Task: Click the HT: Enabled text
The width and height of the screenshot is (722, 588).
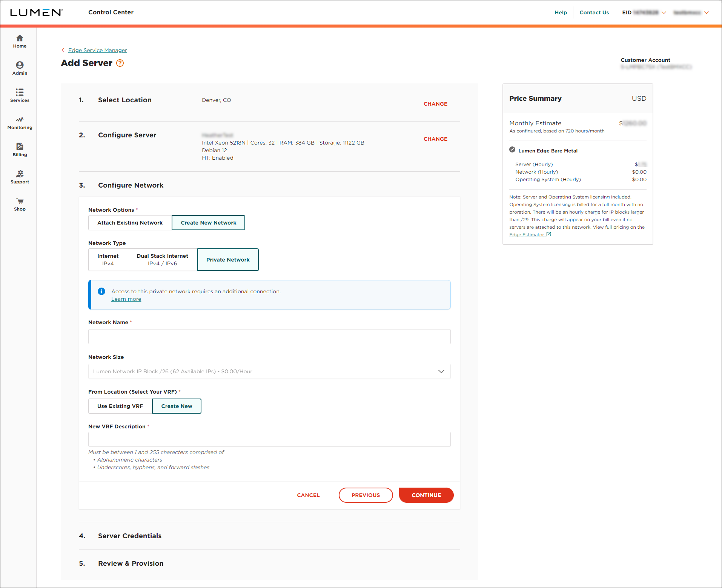Action: pos(218,158)
